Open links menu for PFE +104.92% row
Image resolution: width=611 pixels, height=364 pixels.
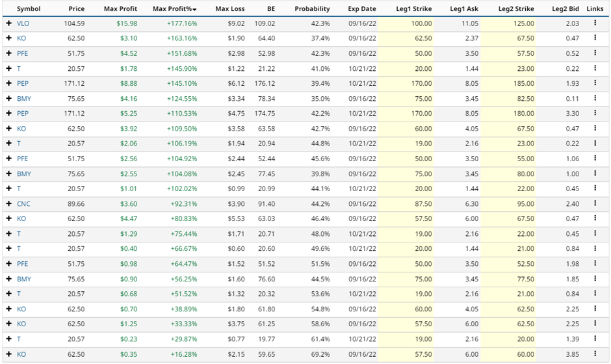click(x=595, y=158)
